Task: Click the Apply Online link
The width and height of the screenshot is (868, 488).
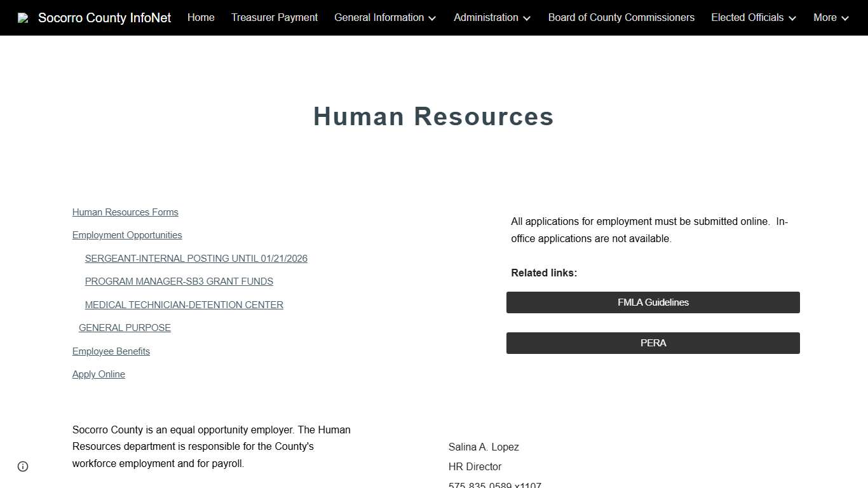Action: 98,374
